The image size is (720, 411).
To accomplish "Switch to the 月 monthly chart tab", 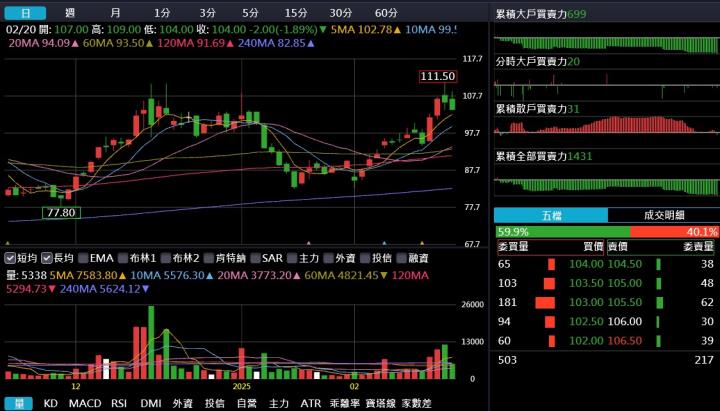I will coord(115,13).
